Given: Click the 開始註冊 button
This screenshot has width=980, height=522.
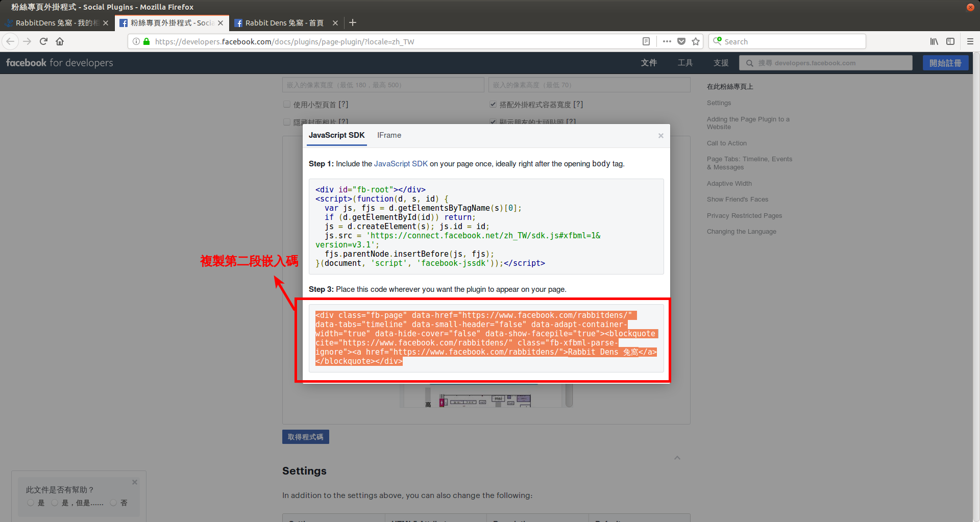Looking at the screenshot, I should click(945, 63).
